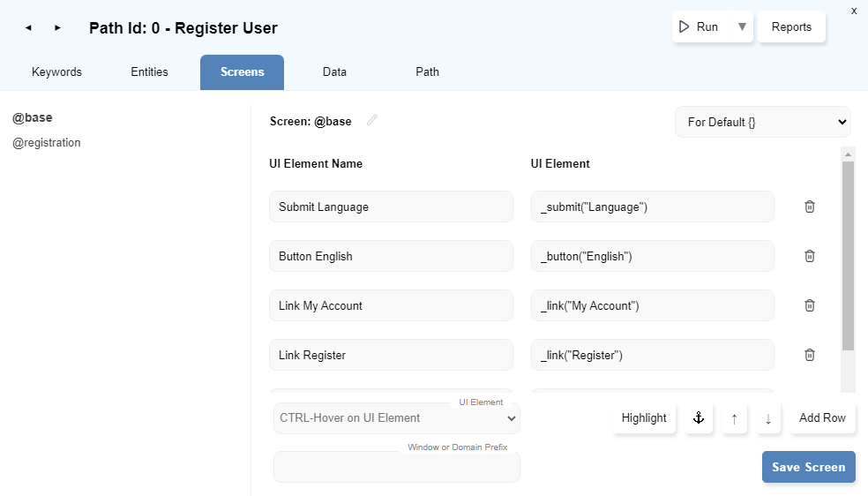Screen dimensions: 868x496
Task: Open CTRL-Hover on UI Element dropdown
Action: pos(396,418)
